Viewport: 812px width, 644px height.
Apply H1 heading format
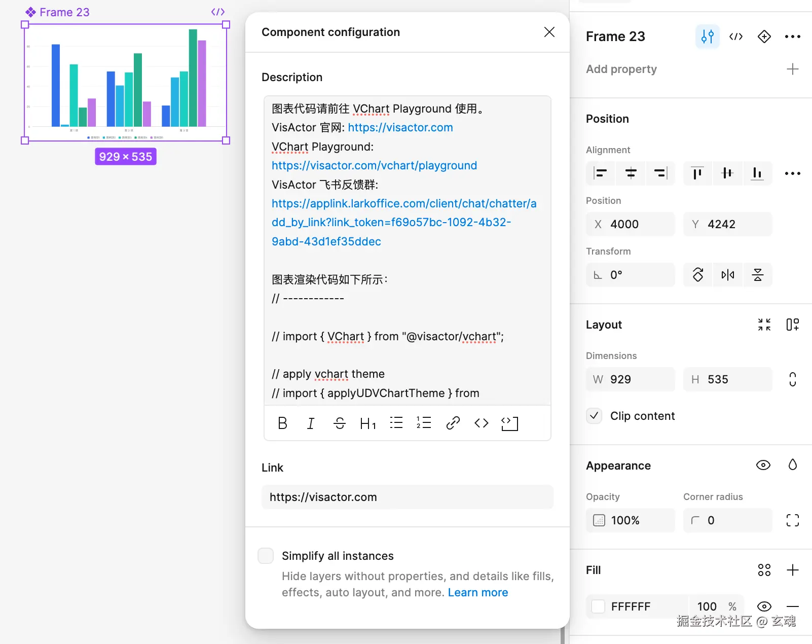tap(368, 423)
